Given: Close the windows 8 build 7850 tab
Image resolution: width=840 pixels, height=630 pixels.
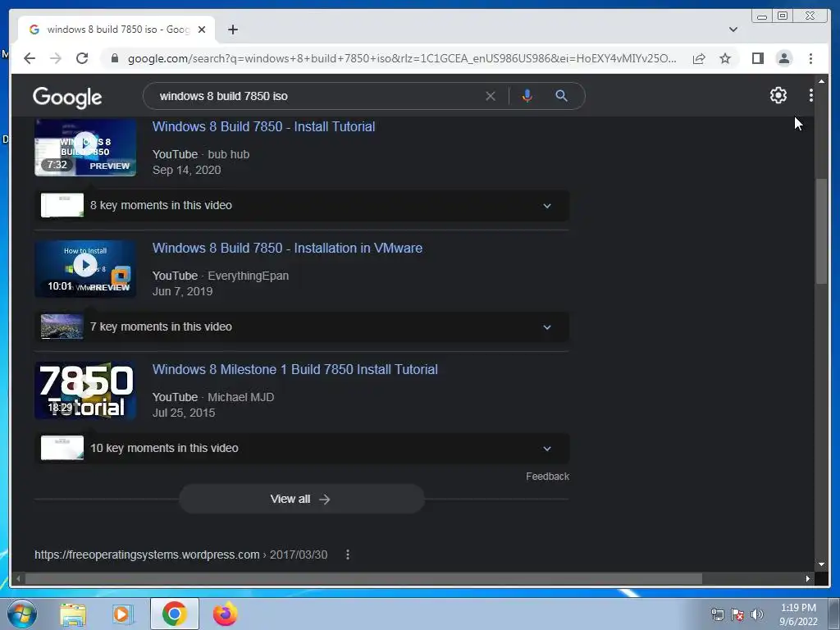Looking at the screenshot, I should click(x=202, y=30).
